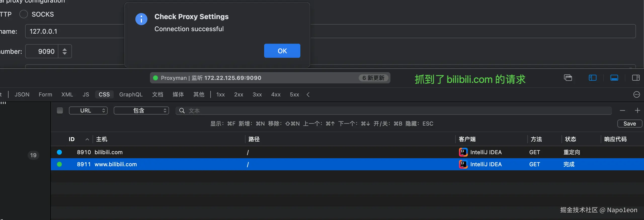The image size is (644, 220).
Task: Sort by the 方法 column header
Action: [x=536, y=139]
